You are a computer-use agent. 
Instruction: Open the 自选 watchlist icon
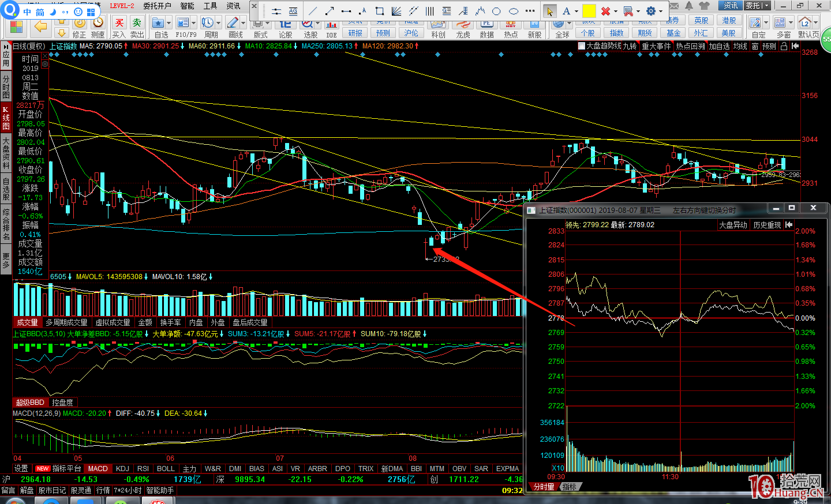tap(158, 23)
